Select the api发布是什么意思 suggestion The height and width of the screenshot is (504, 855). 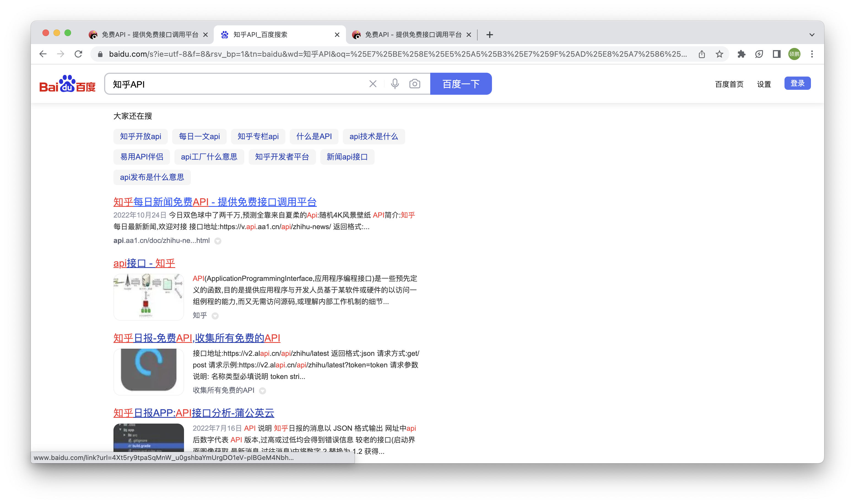(152, 177)
